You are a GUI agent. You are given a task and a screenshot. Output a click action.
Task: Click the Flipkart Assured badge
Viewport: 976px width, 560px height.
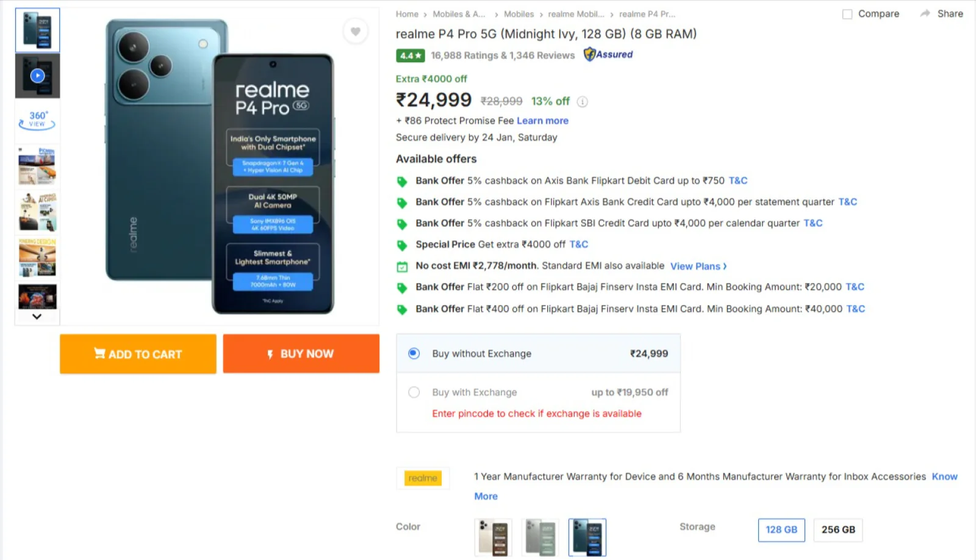(x=607, y=55)
